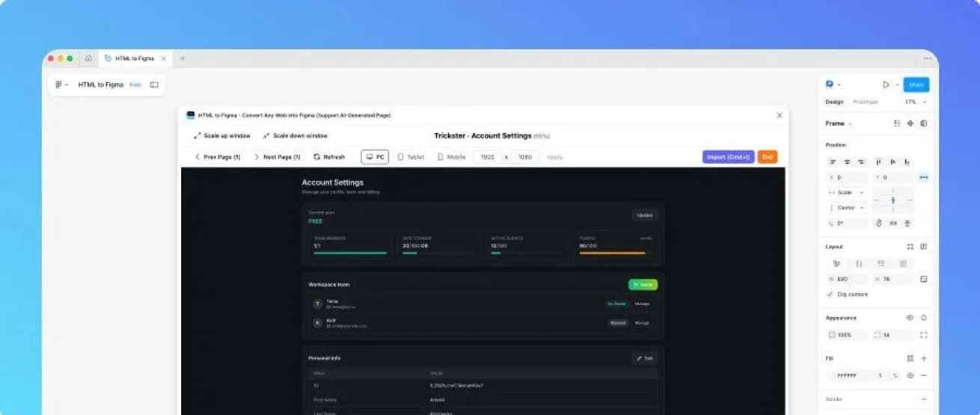Image resolution: width=980 pixels, height=415 pixels.
Task: Toggle Appearance visibility eye icon
Action: pyautogui.click(x=910, y=318)
